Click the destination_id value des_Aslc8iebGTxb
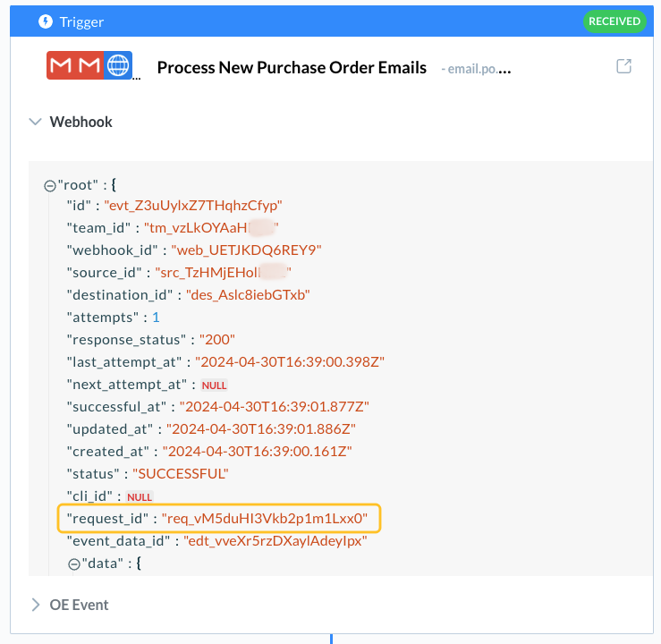The height and width of the screenshot is (644, 661). [x=248, y=294]
